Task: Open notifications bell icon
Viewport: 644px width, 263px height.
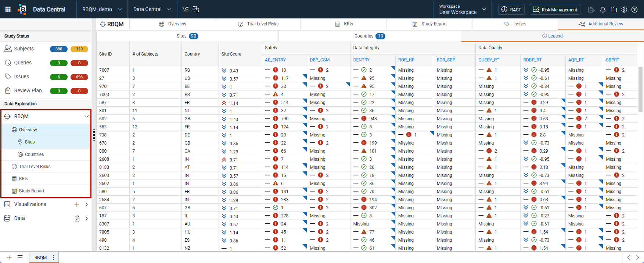Action: 603,10
